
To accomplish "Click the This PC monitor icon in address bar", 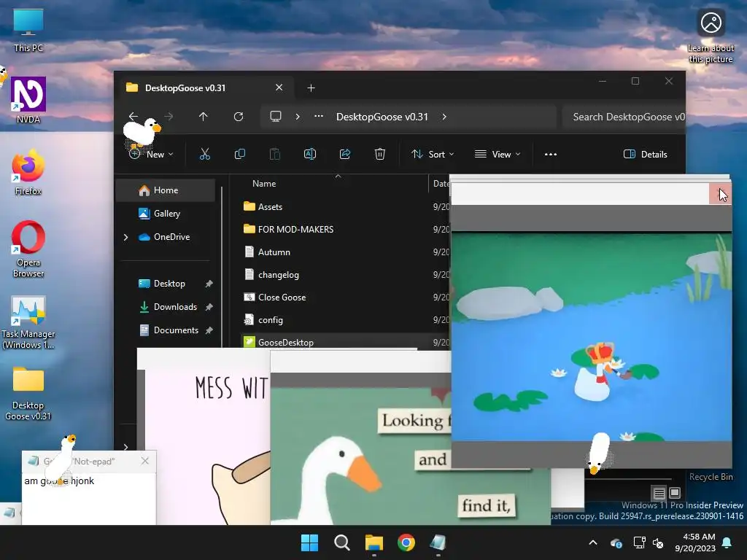I will point(275,117).
